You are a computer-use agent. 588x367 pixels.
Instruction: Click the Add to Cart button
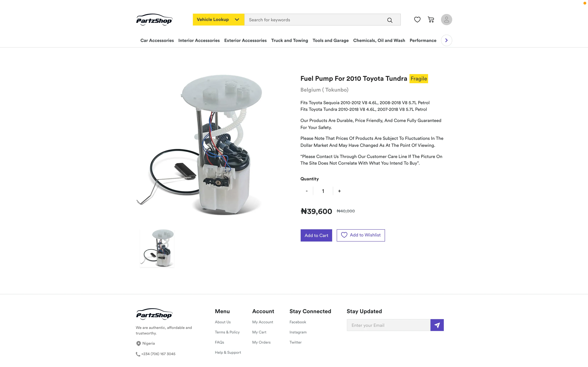tap(316, 235)
